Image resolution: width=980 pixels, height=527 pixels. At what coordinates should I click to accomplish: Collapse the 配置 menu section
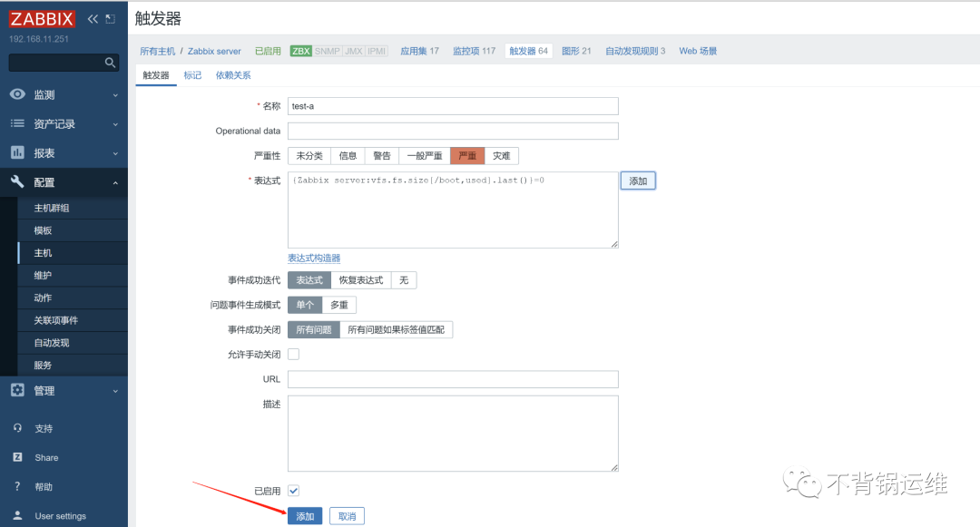(x=115, y=181)
